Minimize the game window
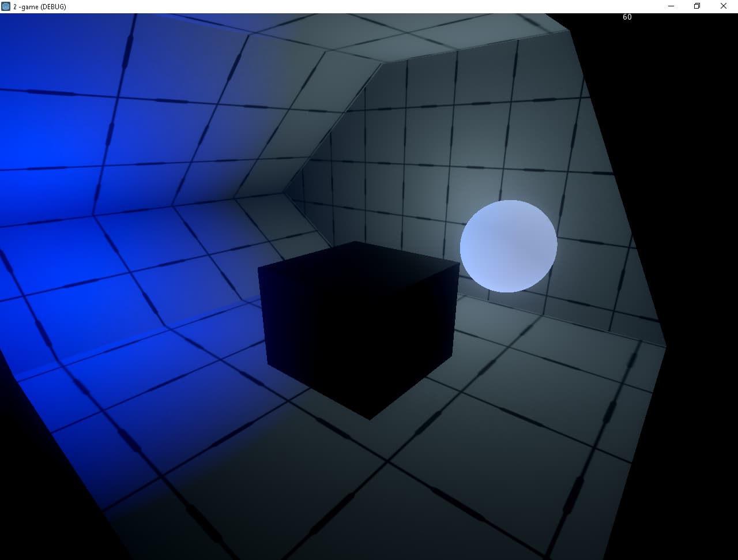 tap(671, 6)
